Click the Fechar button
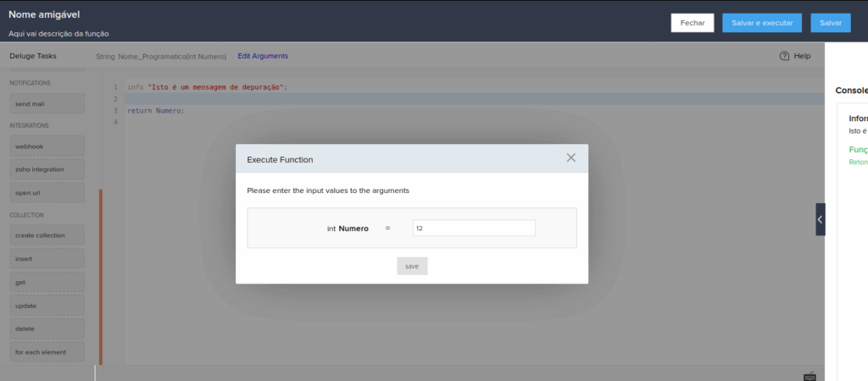The width and height of the screenshot is (868, 381). pyautogui.click(x=693, y=23)
